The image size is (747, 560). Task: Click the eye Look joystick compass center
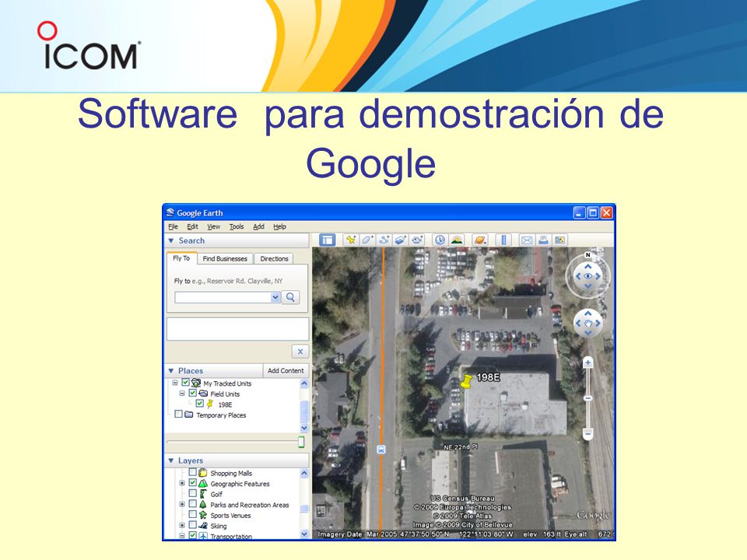click(587, 276)
